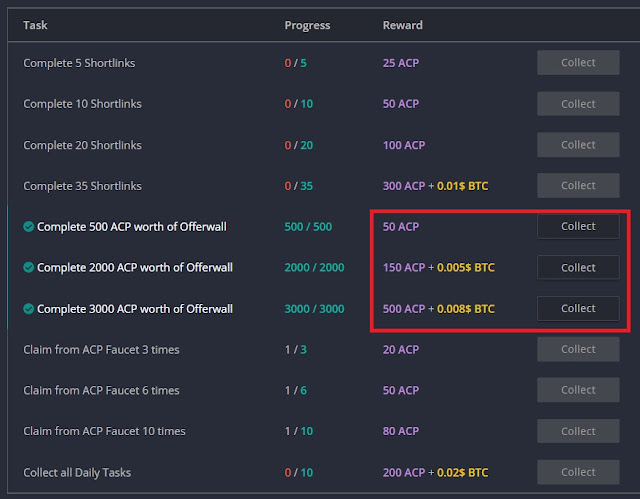Click the Reward column header
The width and height of the screenshot is (640, 499).
(402, 25)
